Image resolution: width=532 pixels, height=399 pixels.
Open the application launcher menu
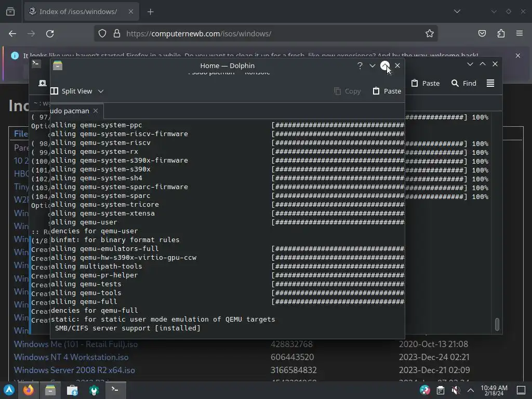[x=9, y=390]
